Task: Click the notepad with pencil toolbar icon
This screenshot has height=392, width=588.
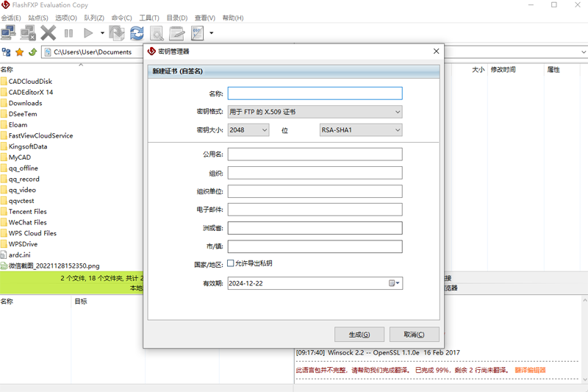Action: (176, 32)
